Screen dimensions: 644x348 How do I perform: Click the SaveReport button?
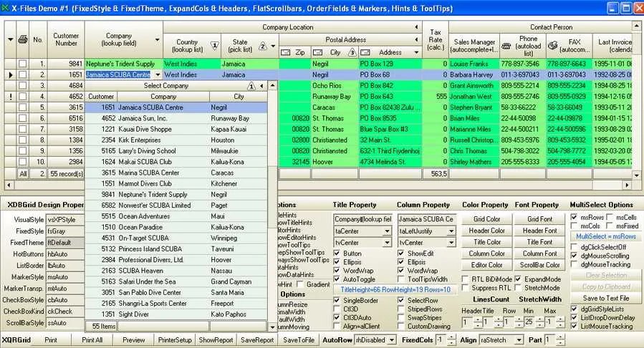(257, 340)
